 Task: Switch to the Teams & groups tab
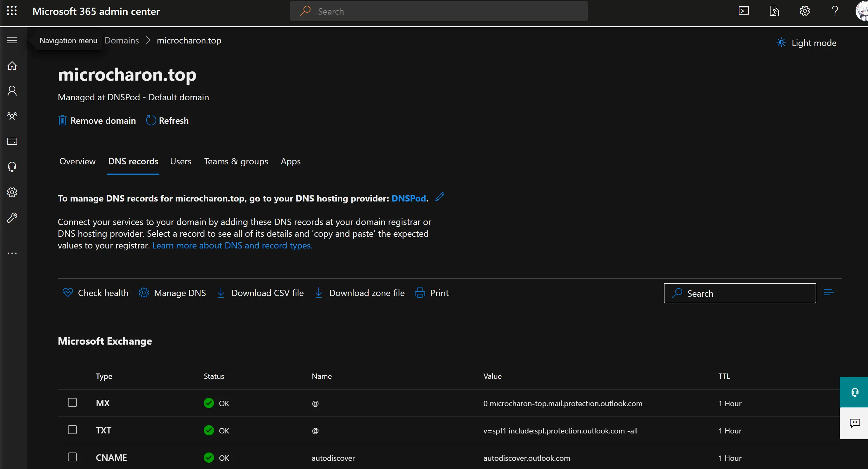(236, 161)
